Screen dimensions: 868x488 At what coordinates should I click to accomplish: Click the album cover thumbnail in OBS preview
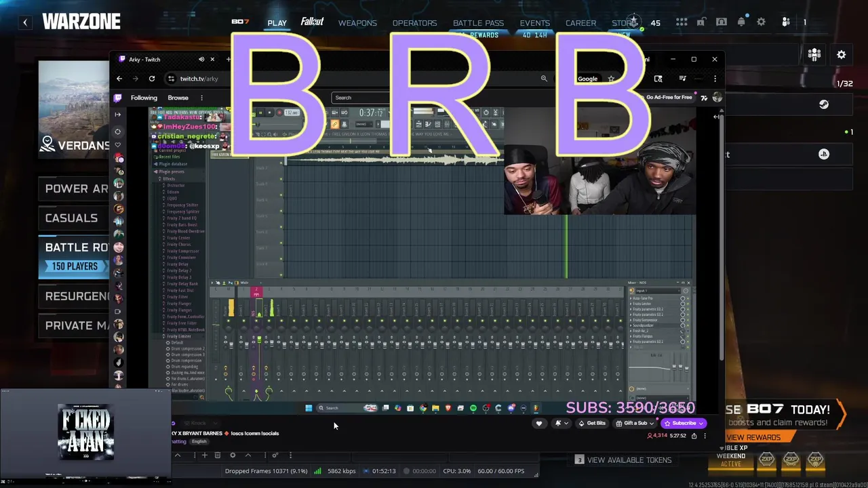pos(85,432)
